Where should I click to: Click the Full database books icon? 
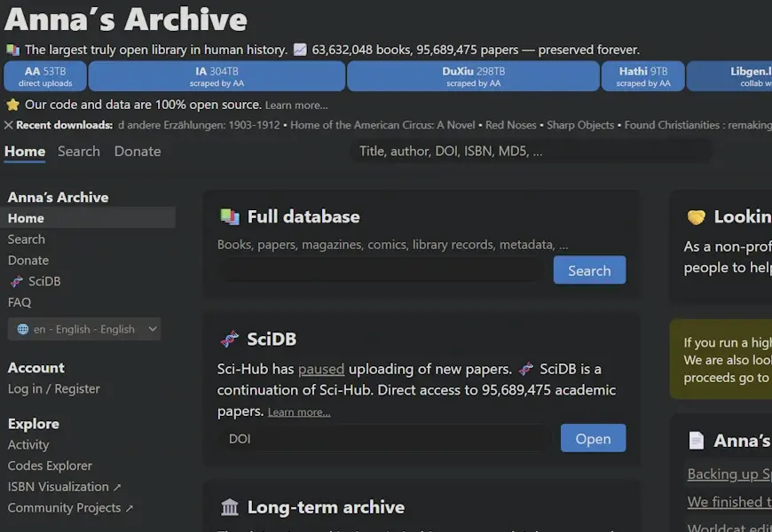(229, 216)
